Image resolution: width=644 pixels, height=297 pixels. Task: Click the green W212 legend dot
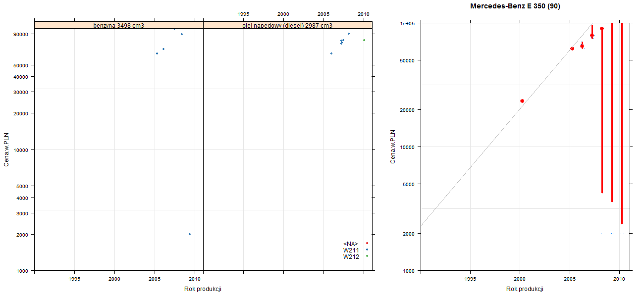(x=367, y=256)
